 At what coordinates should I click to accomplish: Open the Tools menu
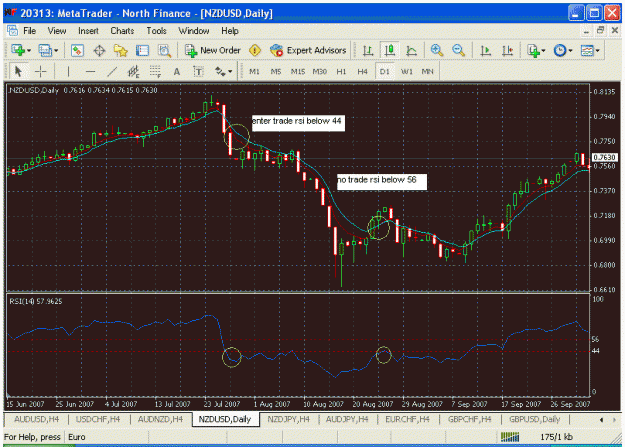point(156,31)
